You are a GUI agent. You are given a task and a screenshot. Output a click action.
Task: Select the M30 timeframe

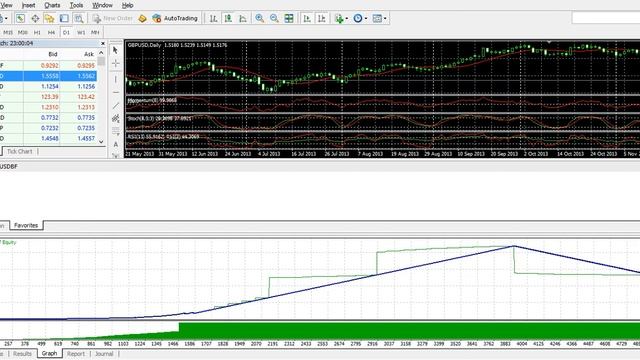(22, 32)
